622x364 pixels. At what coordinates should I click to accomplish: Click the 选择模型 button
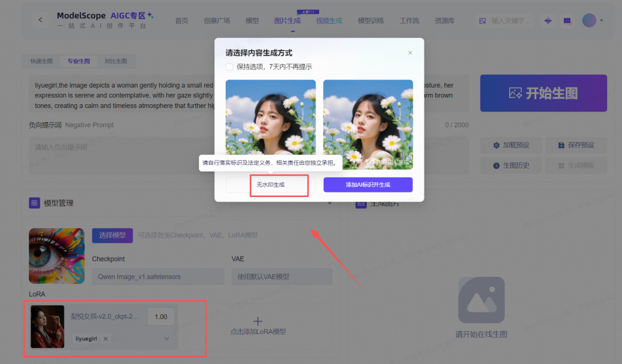tap(112, 235)
